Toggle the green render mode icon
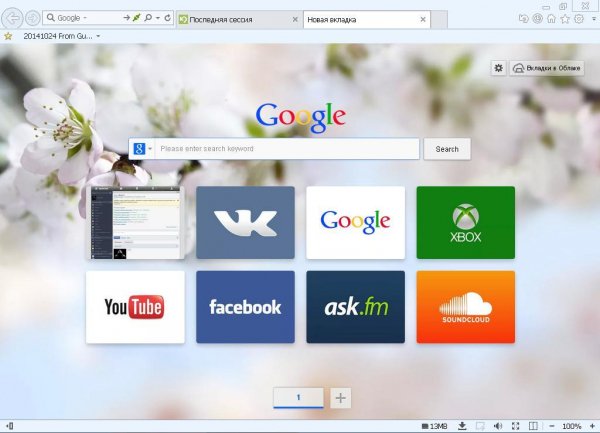 pos(137,18)
